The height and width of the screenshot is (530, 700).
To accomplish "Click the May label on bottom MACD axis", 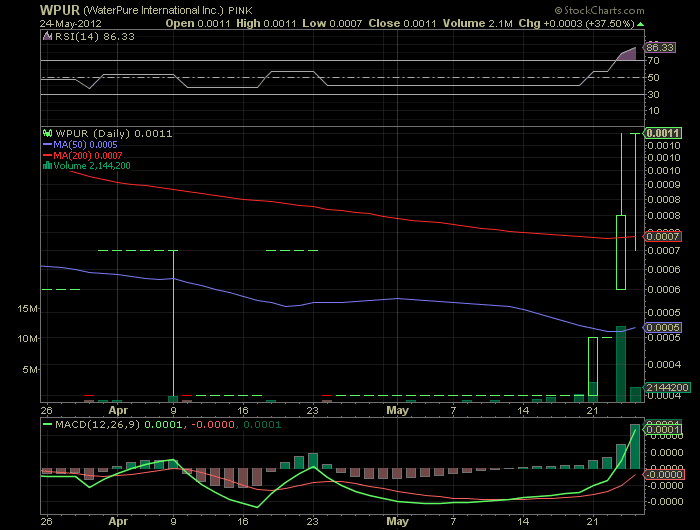I will 397,521.
